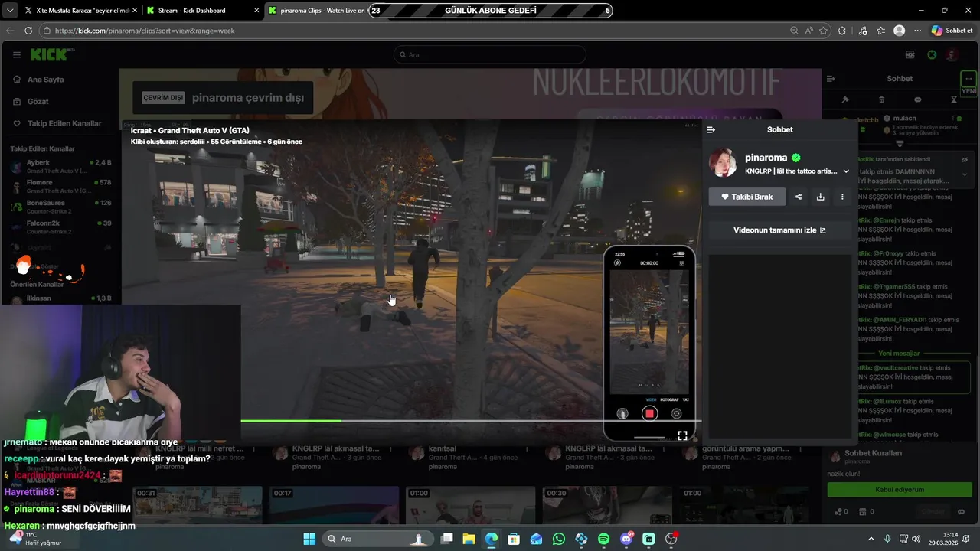The width and height of the screenshot is (980, 551).
Task: Download the clip via download icon
Action: (820, 197)
